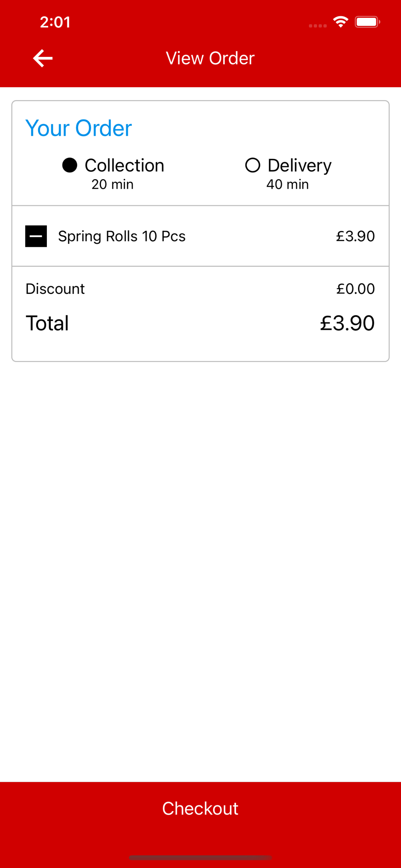Viewport: 401px width, 868px height.
Task: Tap the Wi-Fi status icon
Action: 341,22
